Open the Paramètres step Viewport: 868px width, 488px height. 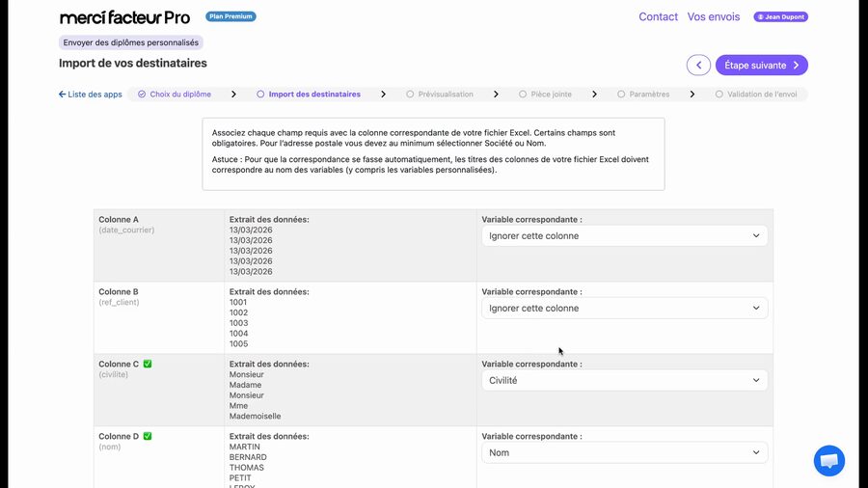pos(648,95)
